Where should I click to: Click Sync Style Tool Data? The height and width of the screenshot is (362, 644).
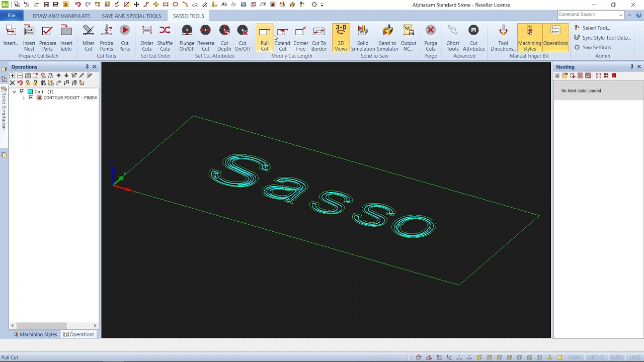603,38
